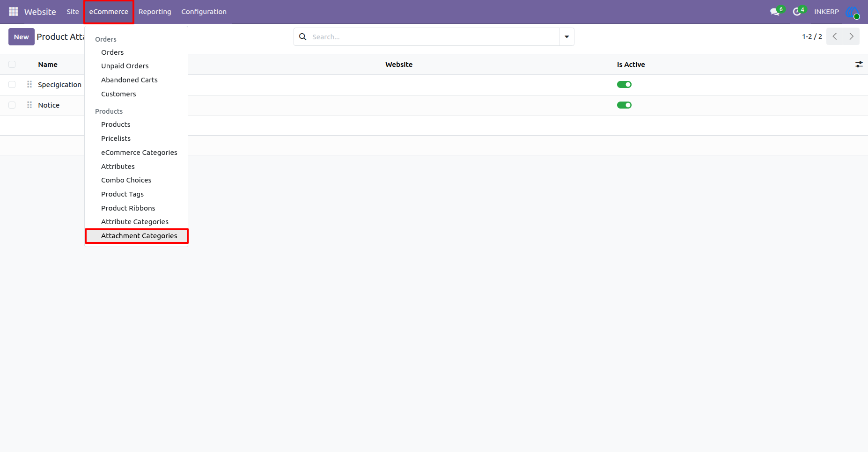Check the Specigication row checkbox
Image resolution: width=868 pixels, height=452 pixels.
(x=12, y=84)
